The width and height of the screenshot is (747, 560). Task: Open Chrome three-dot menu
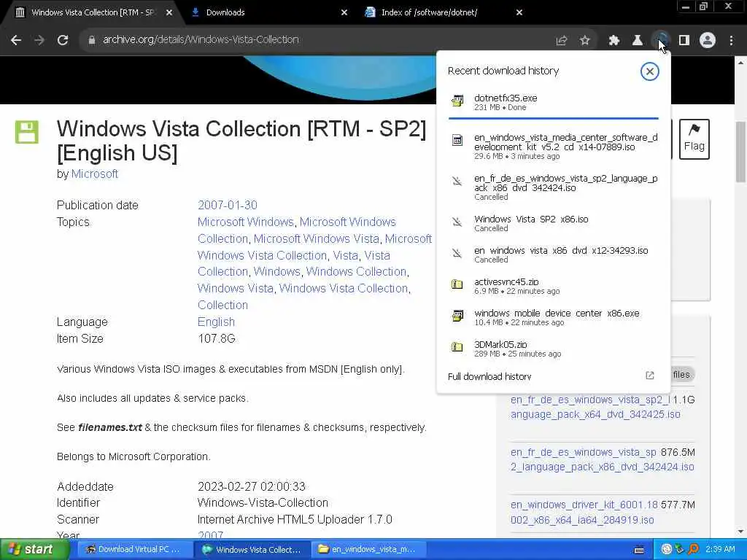(731, 41)
